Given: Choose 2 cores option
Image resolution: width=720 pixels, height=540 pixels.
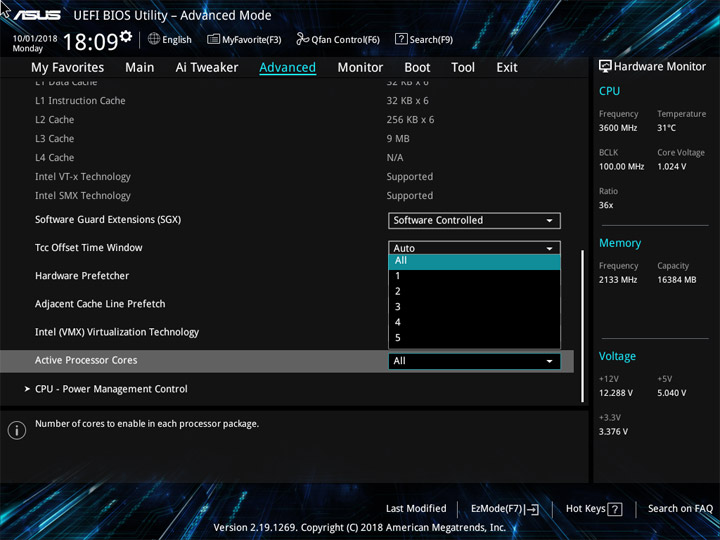Looking at the screenshot, I should (474, 292).
